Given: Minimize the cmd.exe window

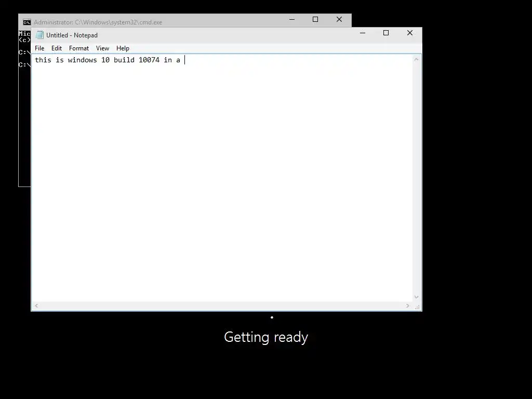Looking at the screenshot, I should click(292, 19).
